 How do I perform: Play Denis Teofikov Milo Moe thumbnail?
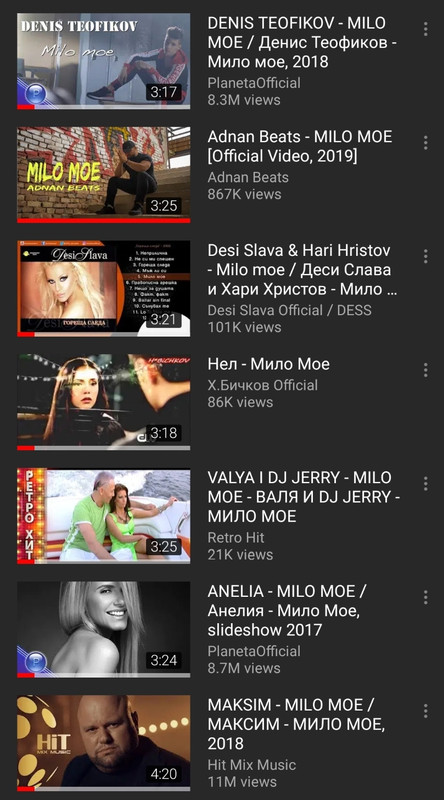tap(104, 61)
